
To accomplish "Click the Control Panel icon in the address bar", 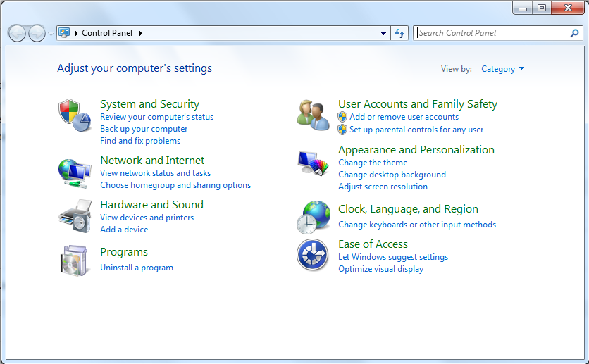I will (64, 33).
